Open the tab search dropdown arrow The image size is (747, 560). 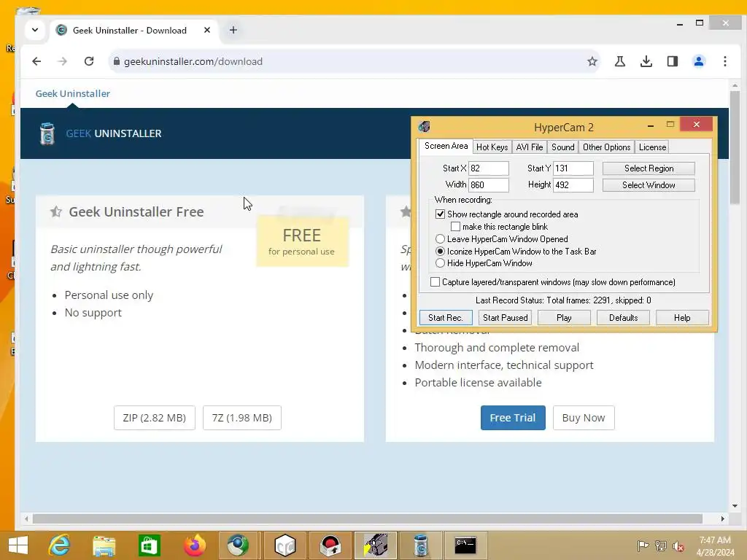(x=35, y=30)
